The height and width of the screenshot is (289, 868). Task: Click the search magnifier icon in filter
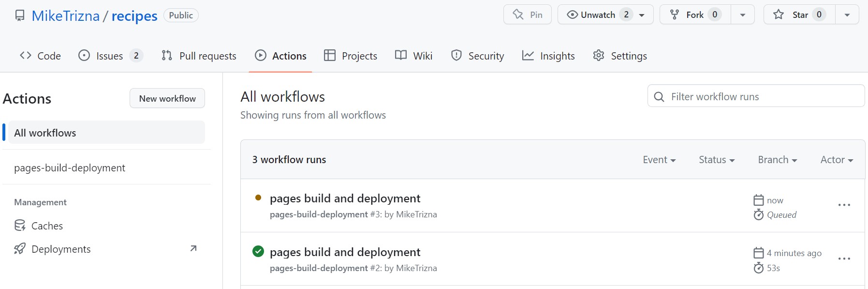(x=659, y=97)
